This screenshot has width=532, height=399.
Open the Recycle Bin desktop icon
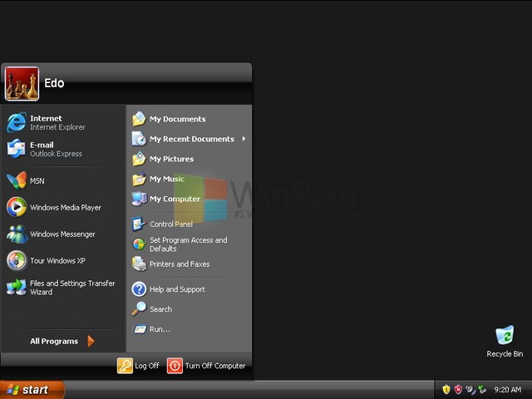tap(505, 335)
